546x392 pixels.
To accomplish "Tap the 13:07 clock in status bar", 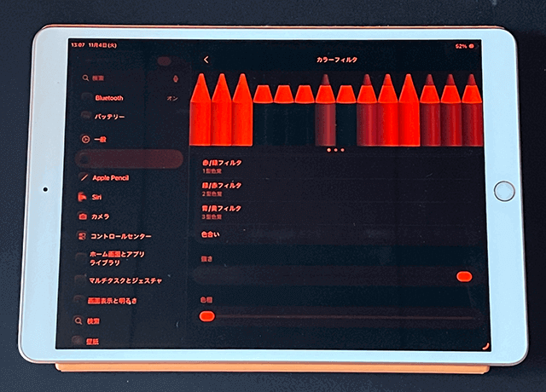I will pos(78,45).
